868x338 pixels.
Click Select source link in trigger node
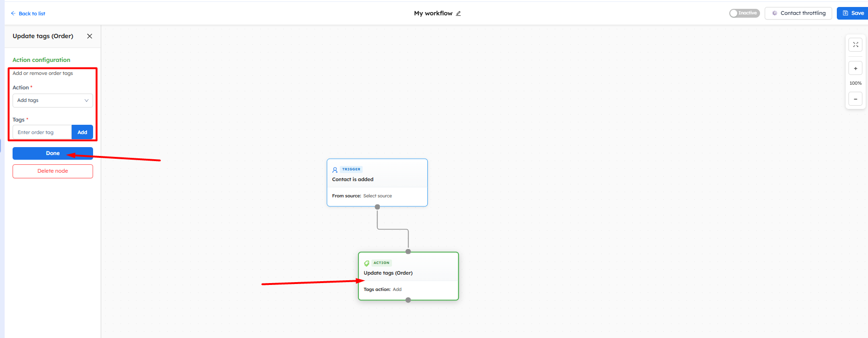click(x=377, y=196)
